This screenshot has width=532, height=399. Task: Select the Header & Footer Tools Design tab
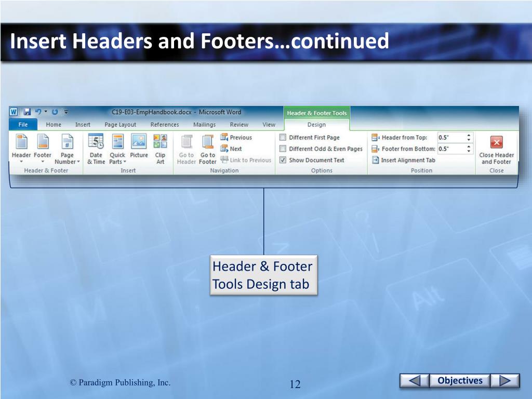(x=316, y=125)
